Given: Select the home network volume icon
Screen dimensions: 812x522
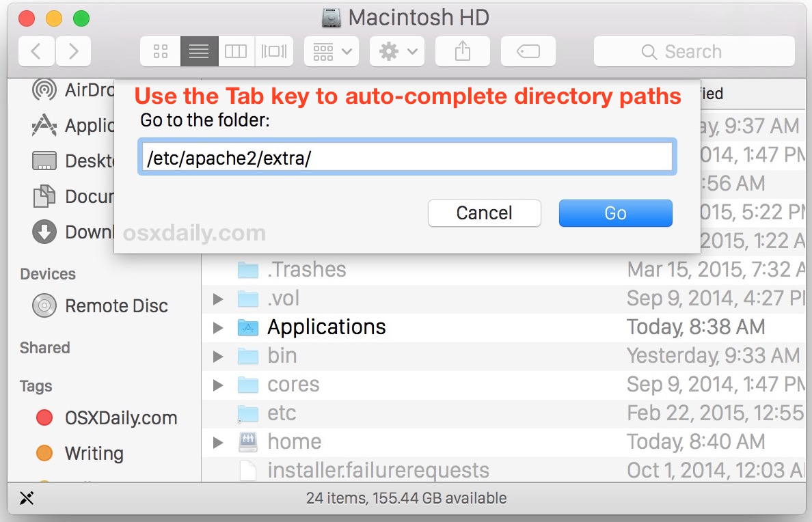Looking at the screenshot, I should tap(248, 442).
